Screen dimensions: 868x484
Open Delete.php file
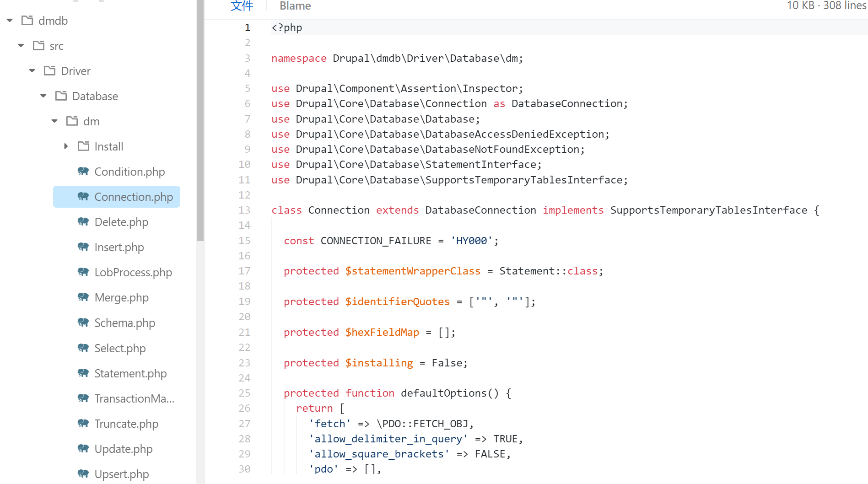[121, 222]
